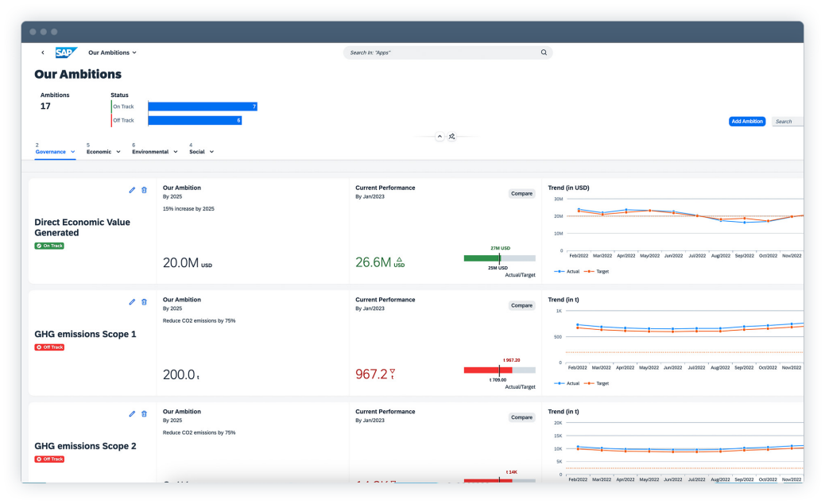Delete the GHG emissions Scope 2 ambition
This screenshot has height=504, width=825.
pos(144,414)
